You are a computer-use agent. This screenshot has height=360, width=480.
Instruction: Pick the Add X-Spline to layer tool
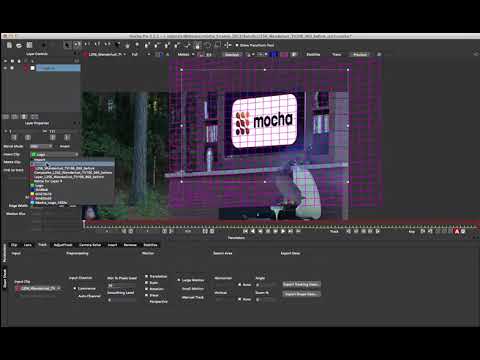(157, 45)
